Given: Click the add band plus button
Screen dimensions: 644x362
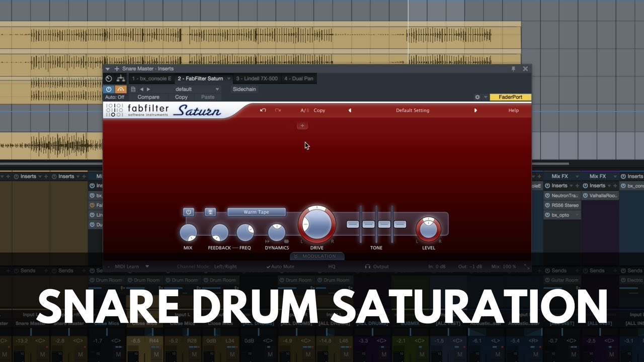Looking at the screenshot, I should (302, 126).
